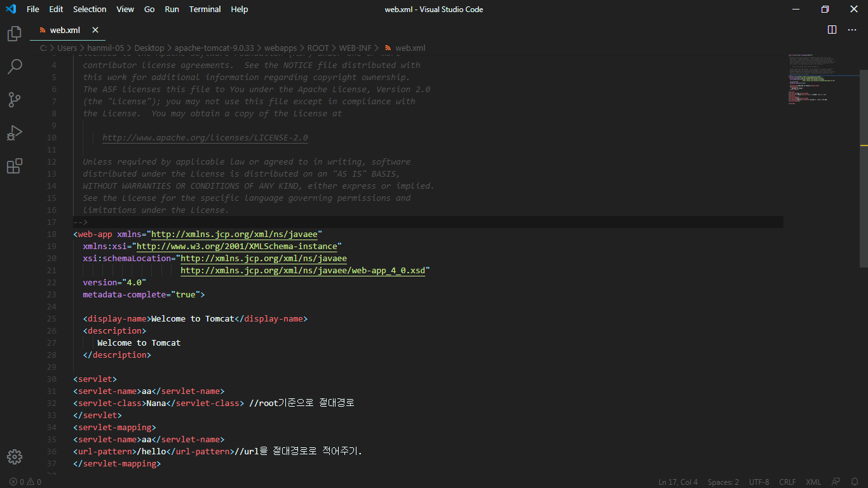Open the Source Control view

click(14, 100)
